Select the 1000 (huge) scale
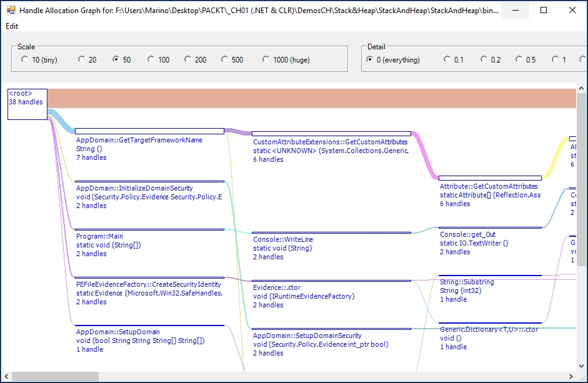The width and height of the screenshot is (588, 383). coord(286,59)
